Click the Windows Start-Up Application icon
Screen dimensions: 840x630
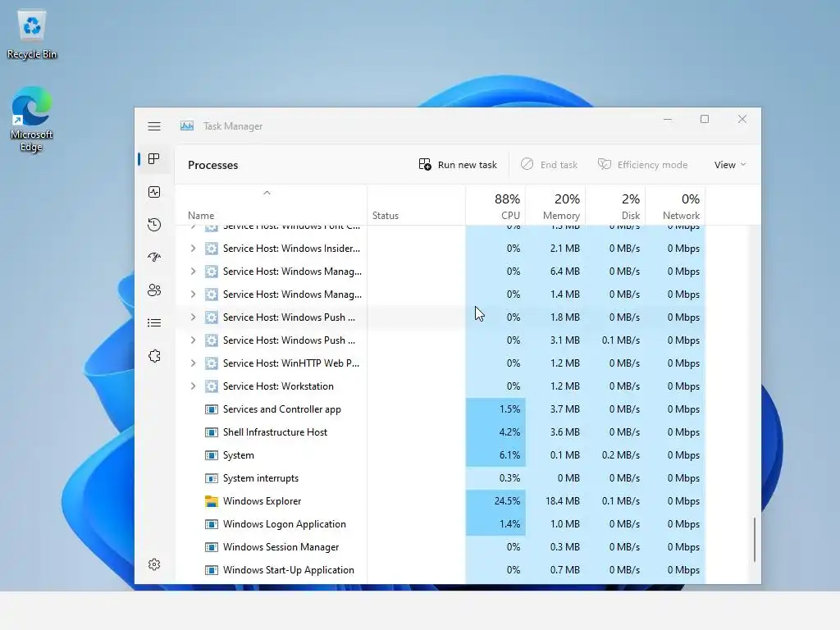(x=212, y=571)
